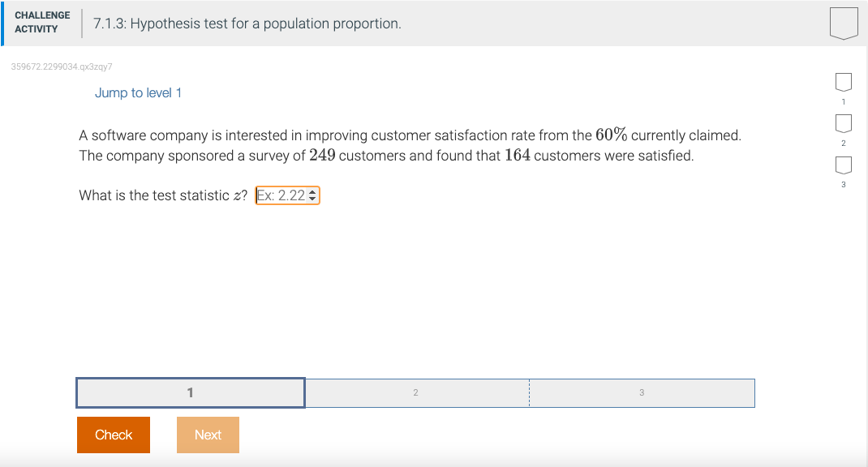Open the Jump to level 1 link
868x467 pixels.
(138, 92)
